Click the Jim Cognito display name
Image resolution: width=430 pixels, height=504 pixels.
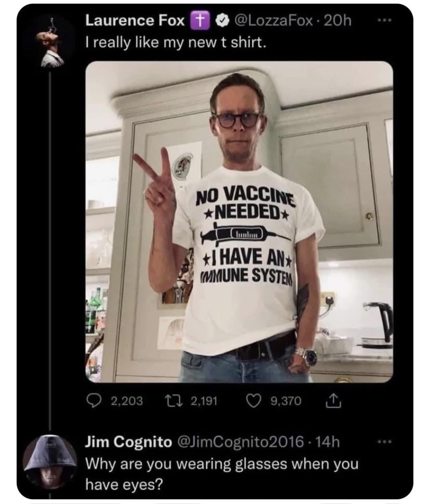click(x=128, y=442)
